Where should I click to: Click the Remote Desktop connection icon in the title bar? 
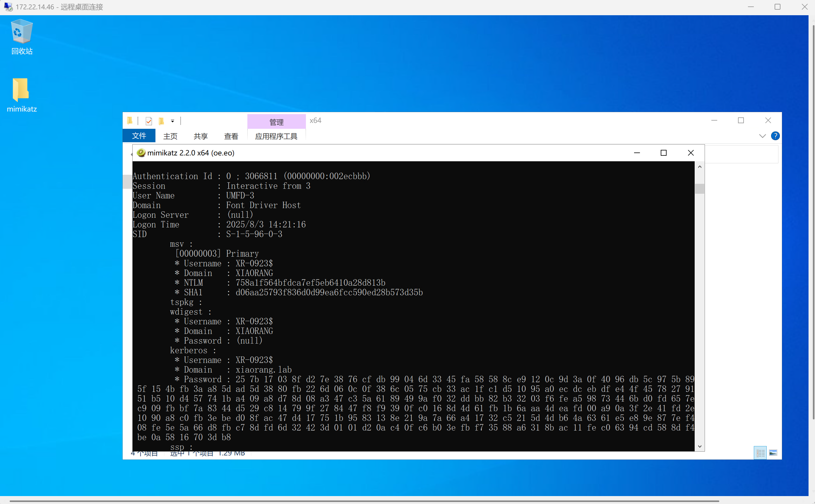pos(8,7)
